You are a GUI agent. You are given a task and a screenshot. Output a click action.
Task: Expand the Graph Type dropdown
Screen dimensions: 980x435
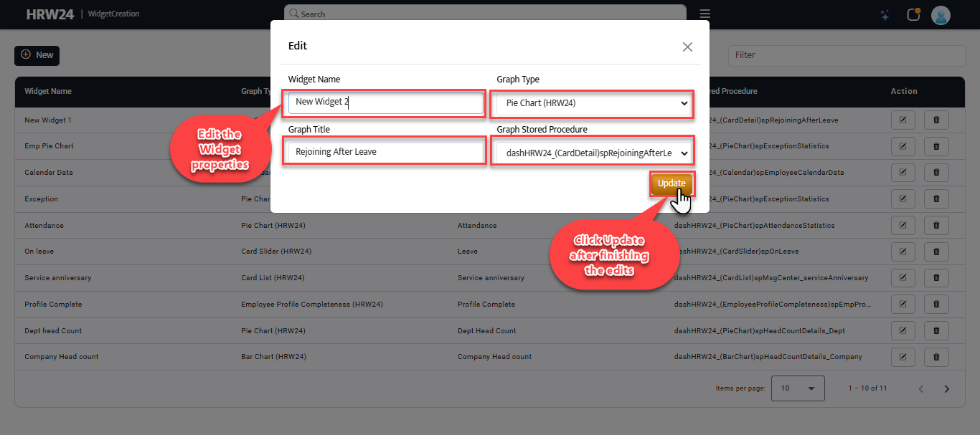coord(593,103)
